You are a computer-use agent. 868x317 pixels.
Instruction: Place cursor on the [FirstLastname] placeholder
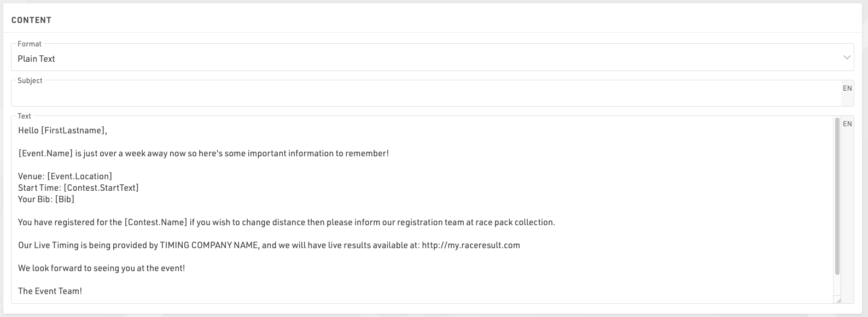(73, 131)
